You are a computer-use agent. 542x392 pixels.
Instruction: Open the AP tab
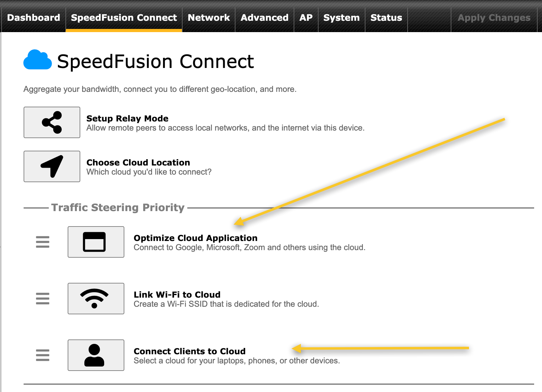[x=306, y=18]
